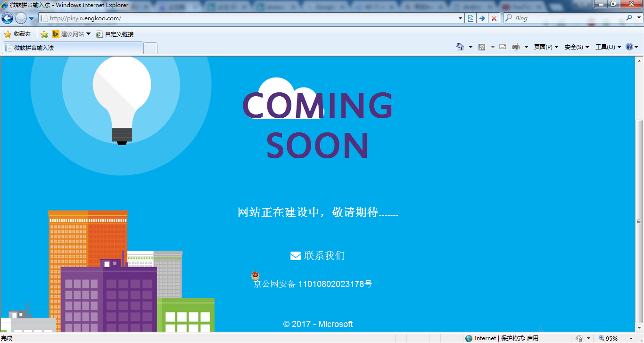644x343 pixels.
Task: Open the 收藏夹 favorites button
Action: [x=17, y=34]
